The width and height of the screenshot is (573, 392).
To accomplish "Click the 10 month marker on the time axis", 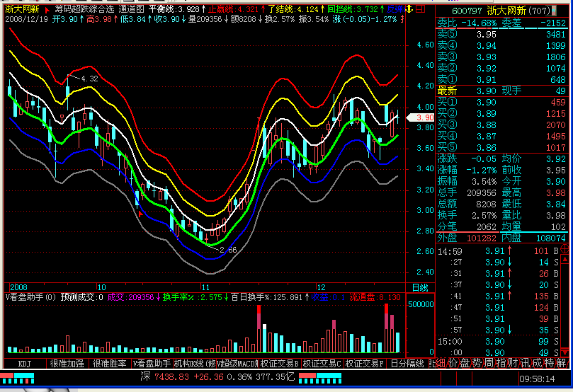I will click(101, 287).
